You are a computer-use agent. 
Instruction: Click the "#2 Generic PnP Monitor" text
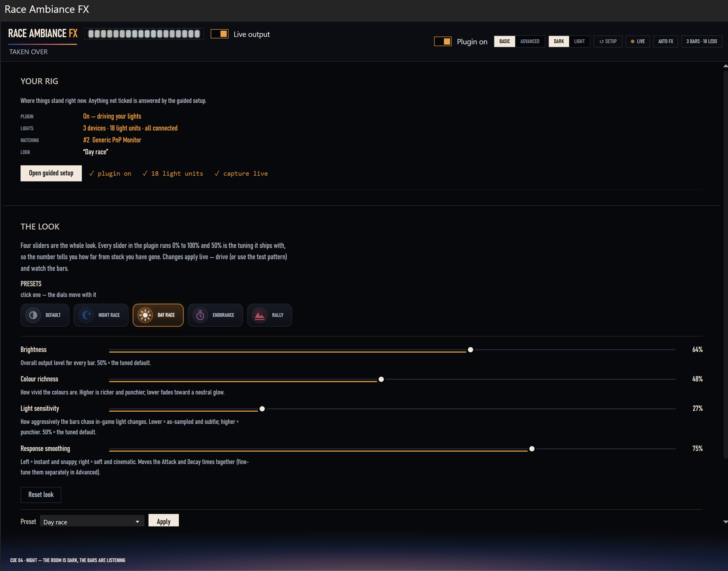coord(112,140)
